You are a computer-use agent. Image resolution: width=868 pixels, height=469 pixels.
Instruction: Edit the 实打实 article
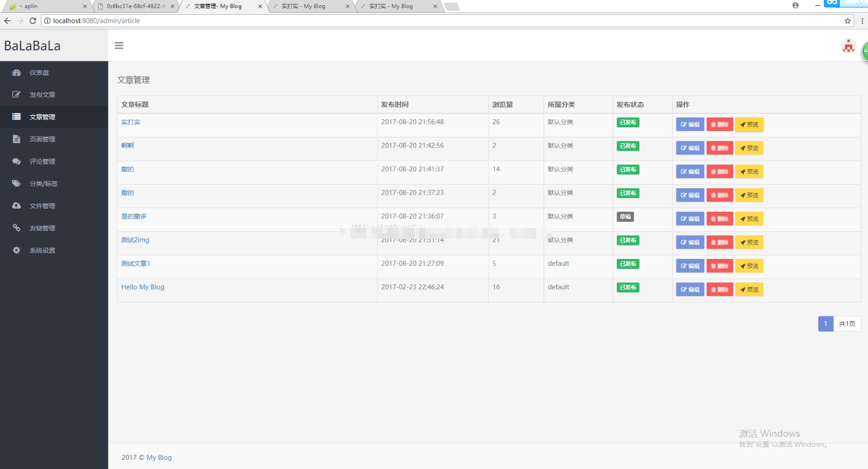tap(690, 125)
